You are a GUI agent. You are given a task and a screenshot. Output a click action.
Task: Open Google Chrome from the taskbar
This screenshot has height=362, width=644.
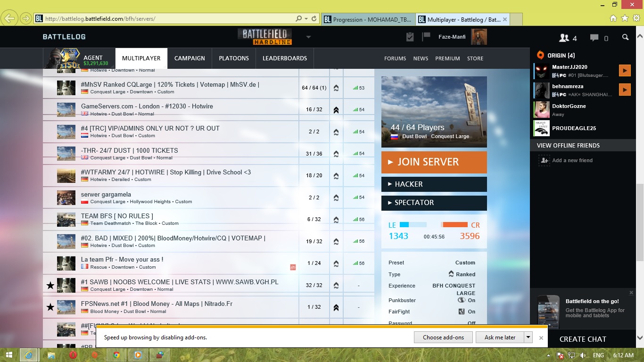coord(116,355)
